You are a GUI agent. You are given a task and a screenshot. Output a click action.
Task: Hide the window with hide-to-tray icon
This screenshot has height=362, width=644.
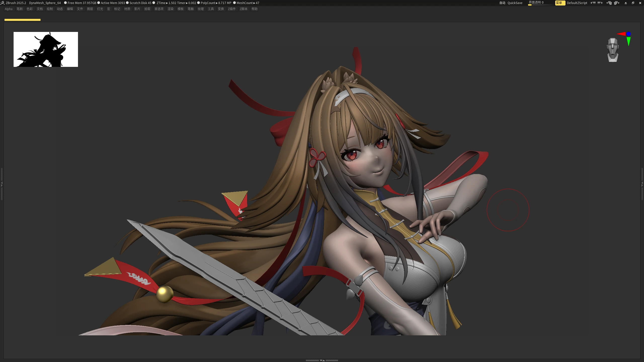pyautogui.click(x=626, y=3)
